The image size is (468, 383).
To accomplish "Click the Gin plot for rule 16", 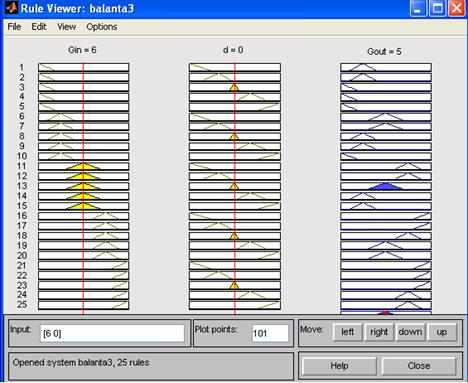I will click(83, 216).
